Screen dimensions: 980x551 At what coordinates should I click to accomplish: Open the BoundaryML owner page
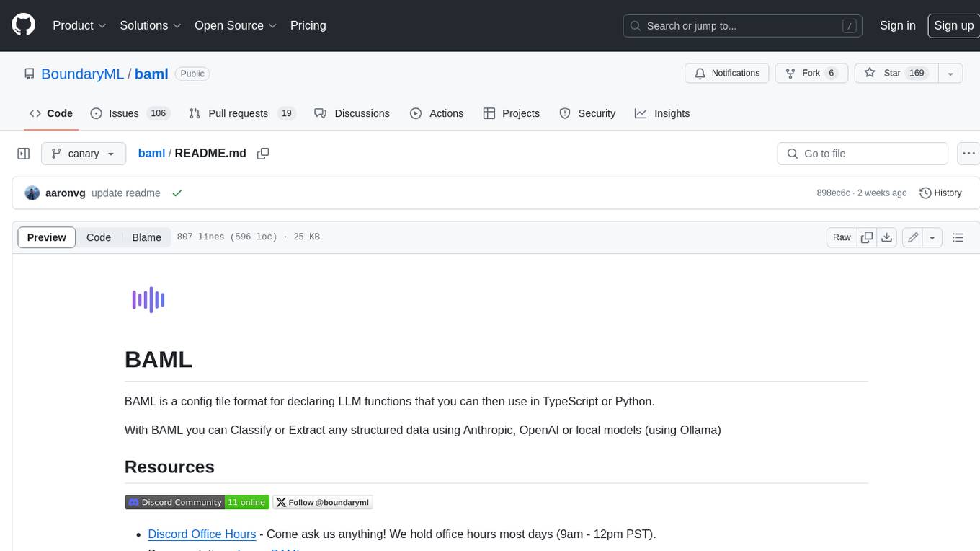click(82, 74)
